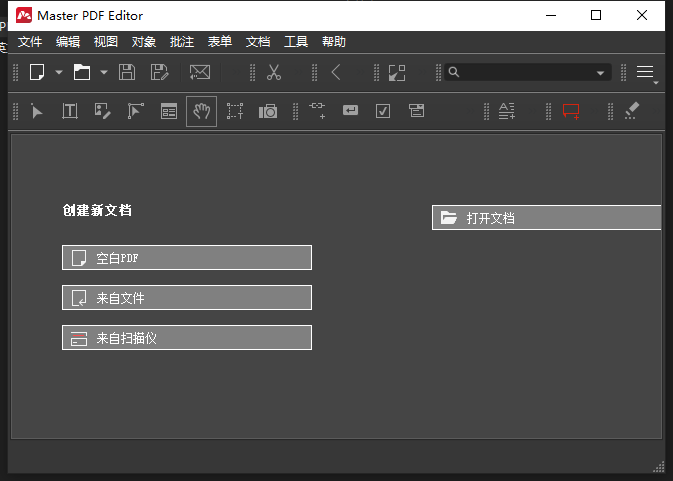Expand the search box dropdown arrow

pos(600,73)
